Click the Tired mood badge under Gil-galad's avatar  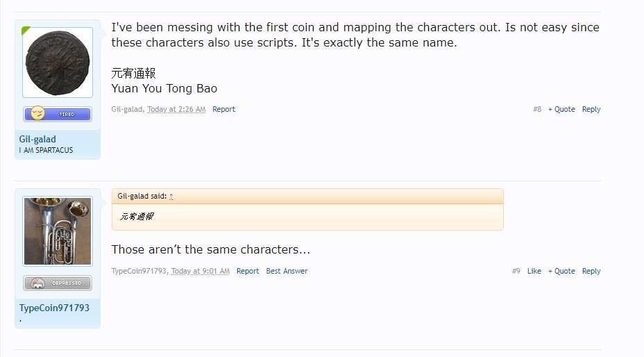[58, 114]
